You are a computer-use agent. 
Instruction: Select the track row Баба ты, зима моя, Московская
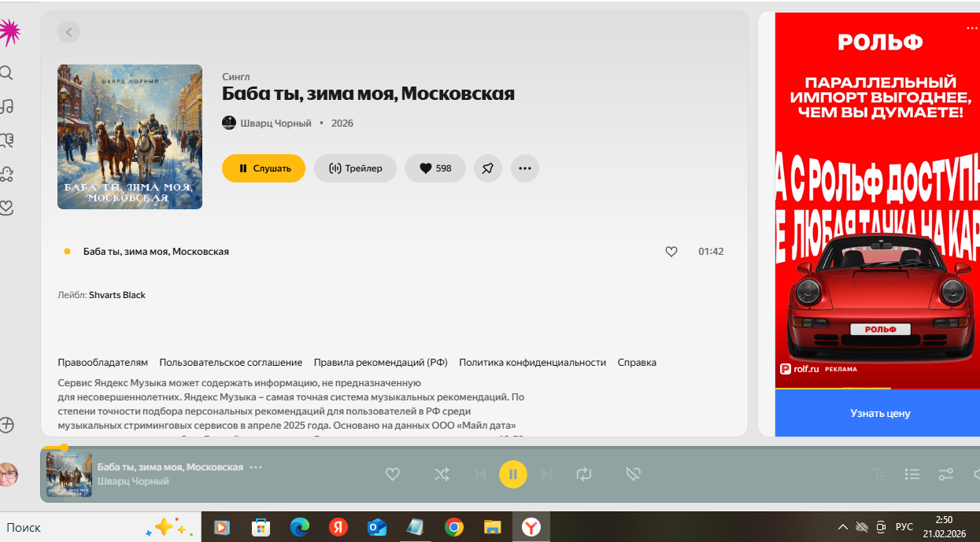(394, 252)
